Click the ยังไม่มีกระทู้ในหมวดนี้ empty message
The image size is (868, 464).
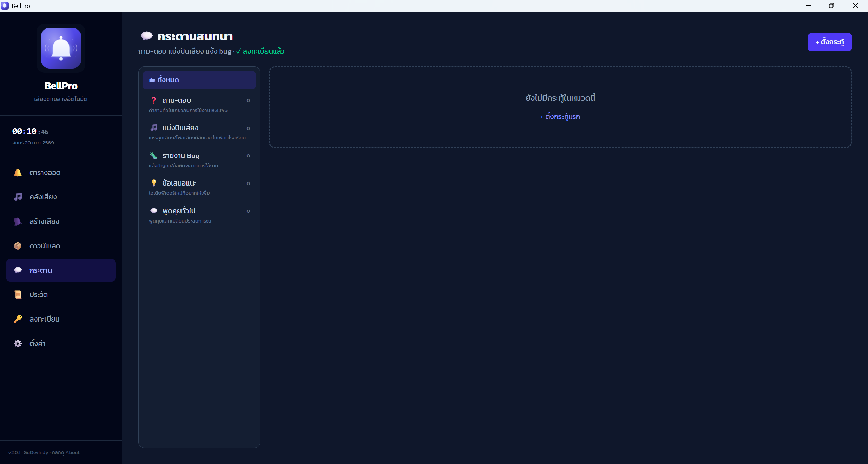560,98
